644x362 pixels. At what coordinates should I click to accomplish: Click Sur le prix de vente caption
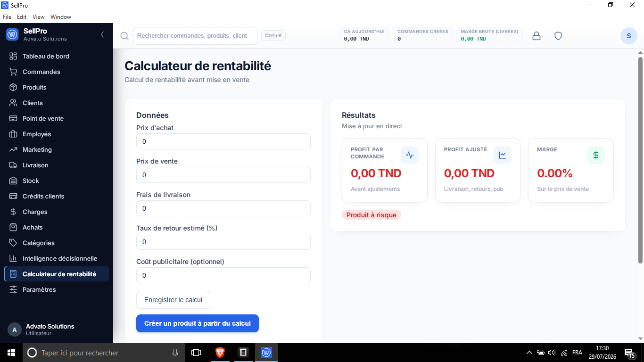[563, 189]
